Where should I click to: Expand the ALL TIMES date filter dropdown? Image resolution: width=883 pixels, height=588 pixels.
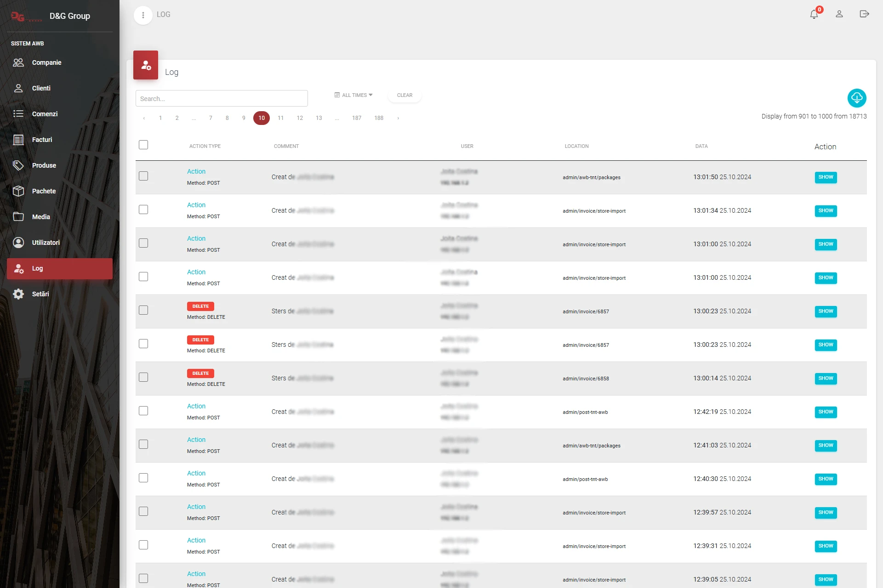[x=353, y=95]
